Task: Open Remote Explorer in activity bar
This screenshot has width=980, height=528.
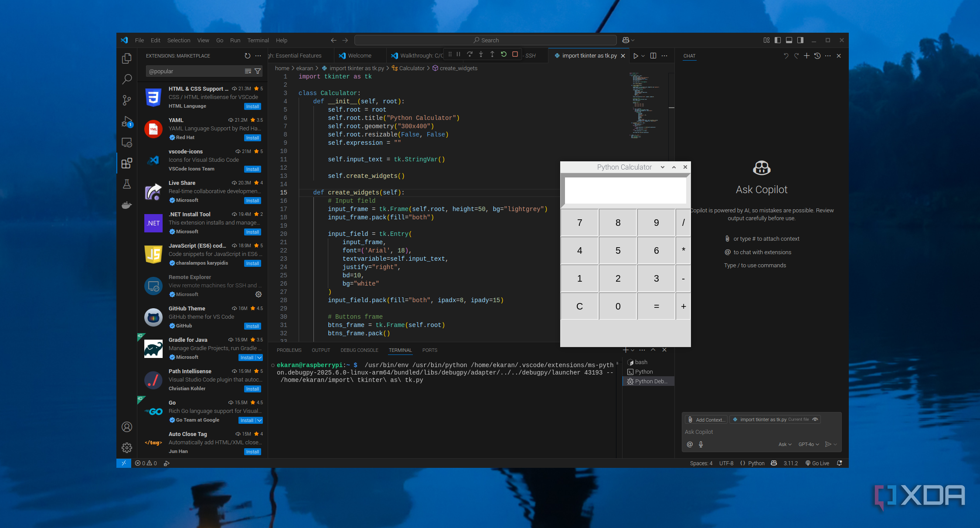Action: coord(127,143)
